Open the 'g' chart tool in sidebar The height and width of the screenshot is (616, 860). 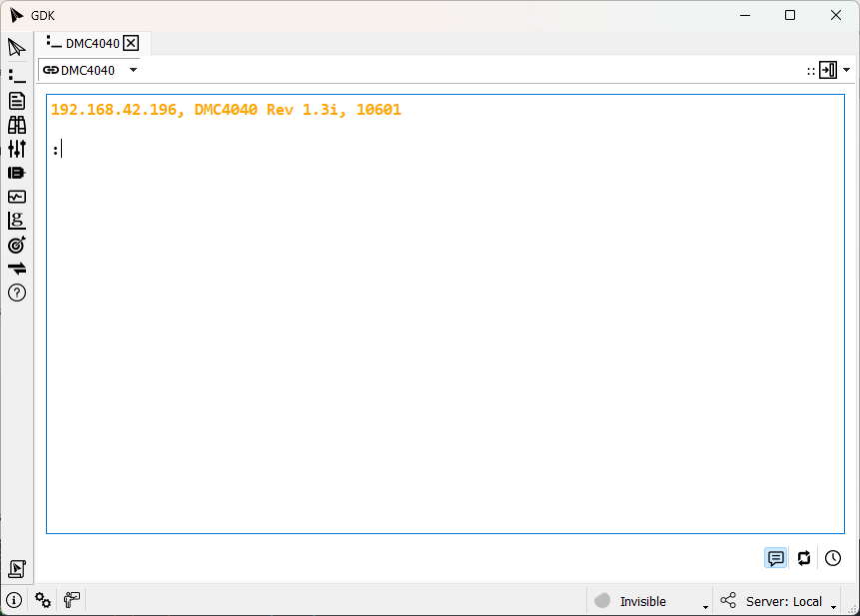coord(17,221)
